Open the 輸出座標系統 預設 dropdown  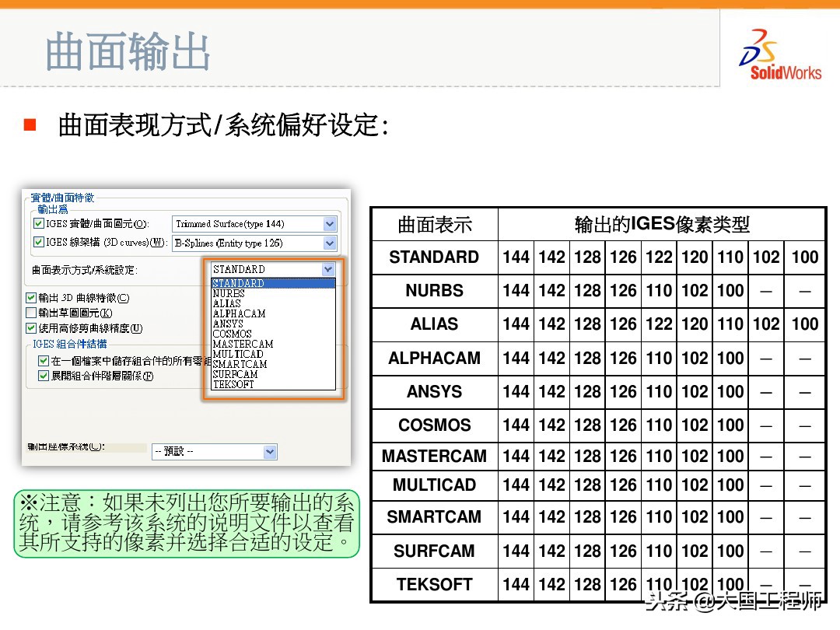pyautogui.click(x=268, y=450)
